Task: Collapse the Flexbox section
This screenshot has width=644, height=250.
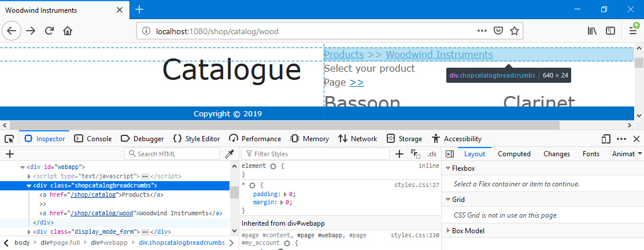Action: [x=448, y=168]
